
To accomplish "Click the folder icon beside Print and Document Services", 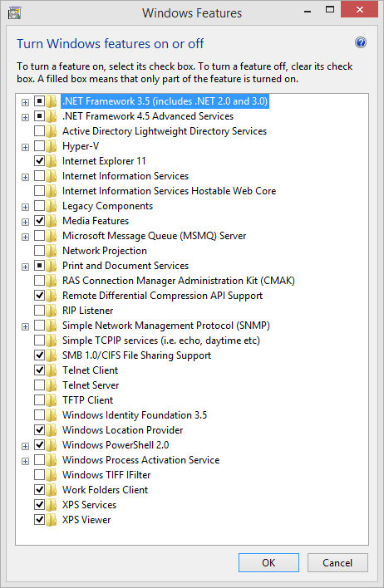I will coord(52,266).
